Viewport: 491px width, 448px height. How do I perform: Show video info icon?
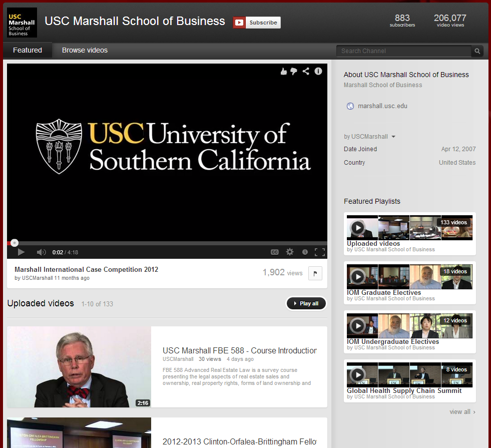tap(318, 72)
